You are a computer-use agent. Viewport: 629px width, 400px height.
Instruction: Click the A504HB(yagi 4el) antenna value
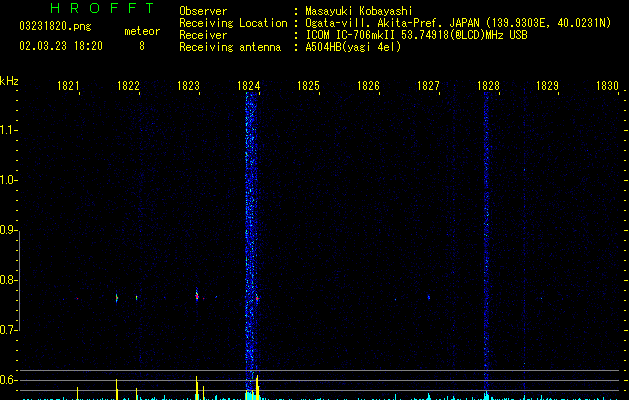tap(353, 47)
